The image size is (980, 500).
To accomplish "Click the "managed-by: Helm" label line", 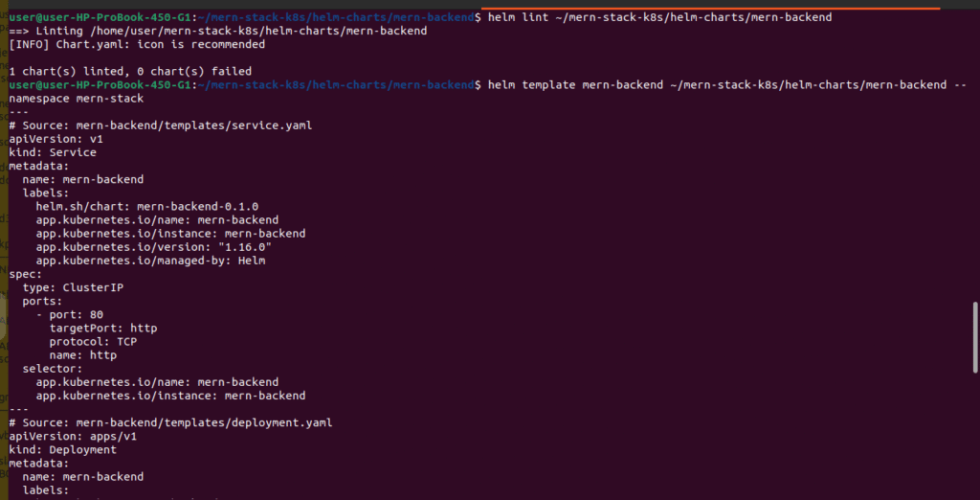I will 150,260.
